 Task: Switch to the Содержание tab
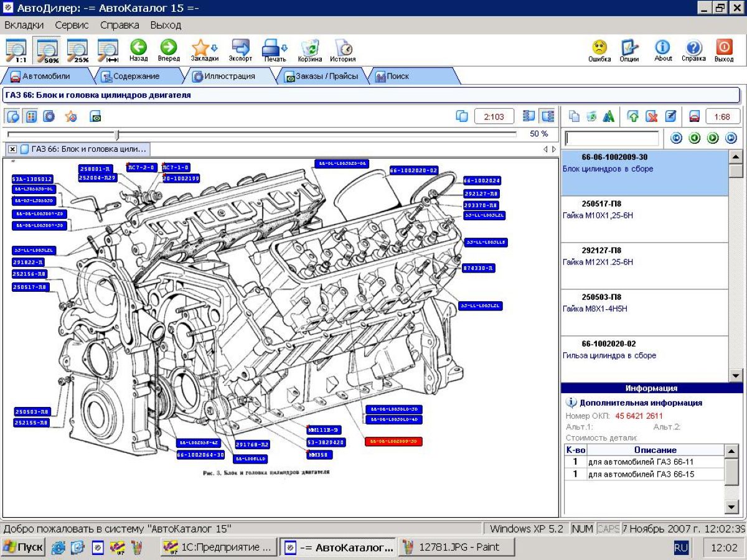[136, 77]
